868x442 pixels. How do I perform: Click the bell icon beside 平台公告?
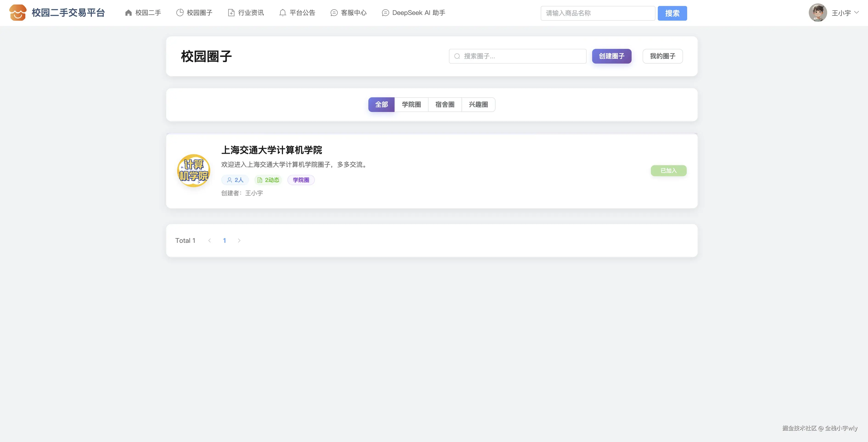[x=282, y=13]
